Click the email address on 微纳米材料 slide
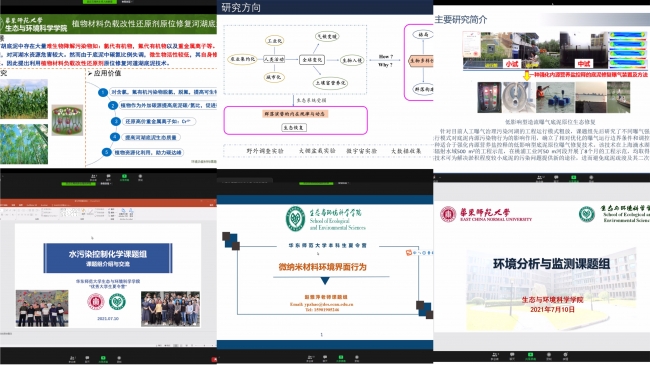Viewport: 650px width, 365px height. coord(322,304)
